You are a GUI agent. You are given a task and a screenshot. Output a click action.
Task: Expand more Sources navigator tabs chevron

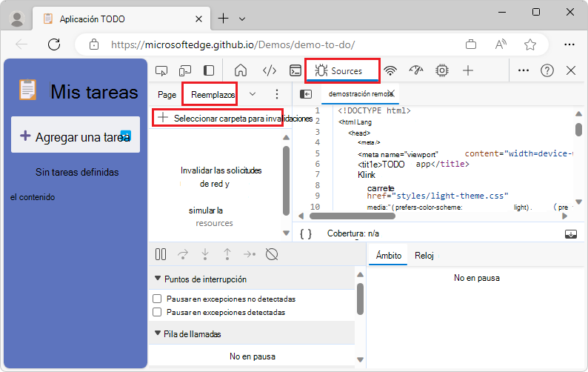pyautogui.click(x=253, y=94)
